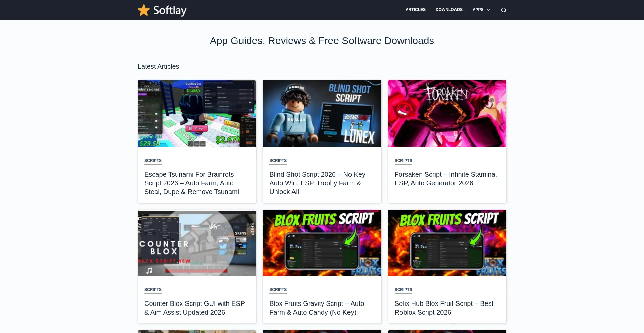Click Scripts tag on Blox Fruits Gravity card
This screenshot has width=644, height=333.
coord(278,290)
